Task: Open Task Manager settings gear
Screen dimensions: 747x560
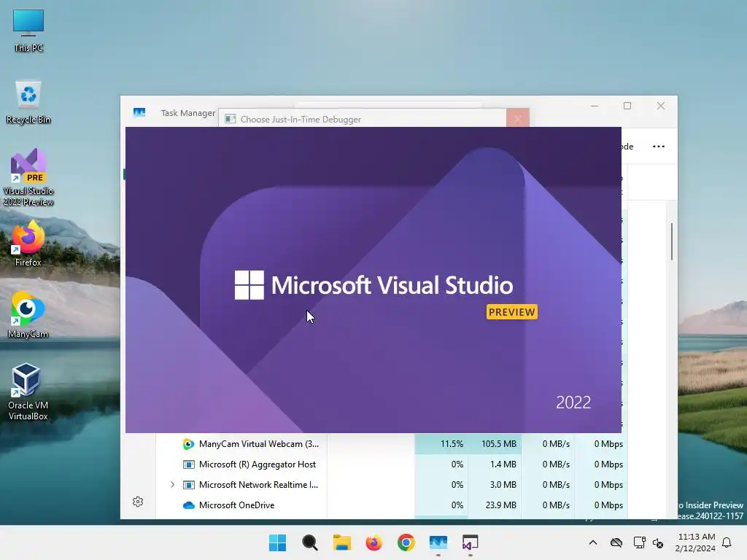Action: click(138, 502)
